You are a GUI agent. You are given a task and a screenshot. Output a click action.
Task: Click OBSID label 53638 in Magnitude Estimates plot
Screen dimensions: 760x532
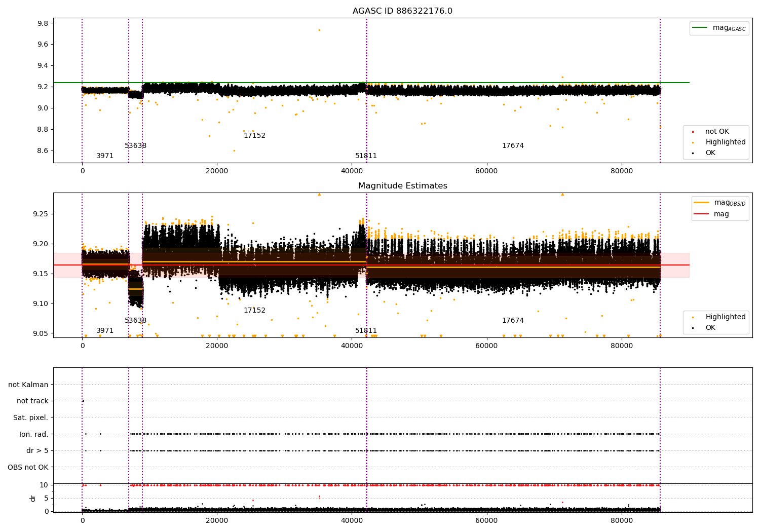click(x=135, y=321)
